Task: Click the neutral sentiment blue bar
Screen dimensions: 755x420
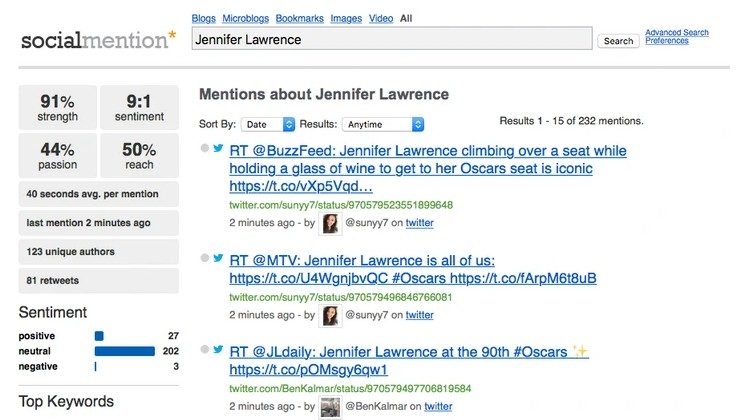Action: (x=125, y=351)
